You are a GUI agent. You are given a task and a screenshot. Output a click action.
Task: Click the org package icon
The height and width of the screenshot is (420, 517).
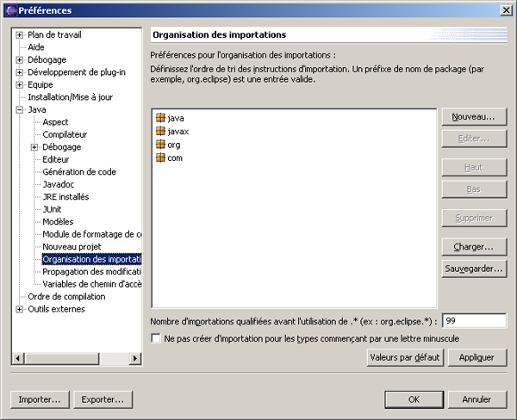coord(160,145)
